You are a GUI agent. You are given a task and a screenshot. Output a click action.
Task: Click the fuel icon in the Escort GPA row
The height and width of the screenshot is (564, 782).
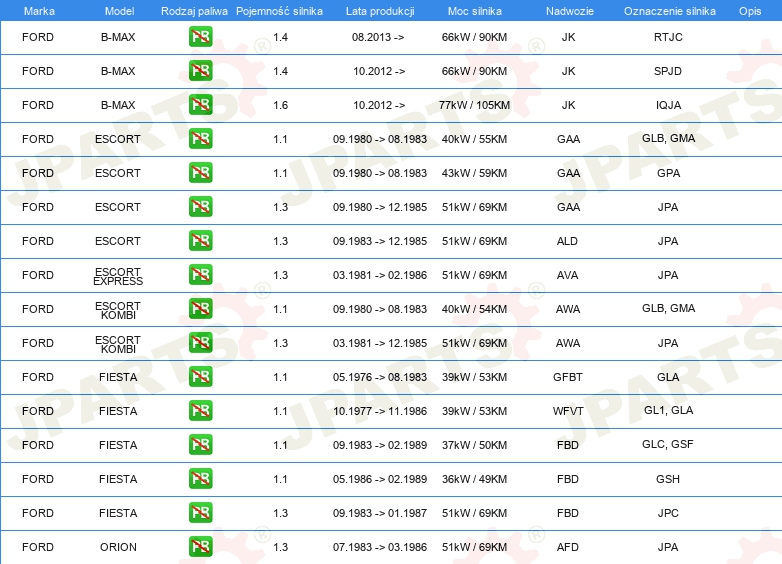click(x=200, y=173)
